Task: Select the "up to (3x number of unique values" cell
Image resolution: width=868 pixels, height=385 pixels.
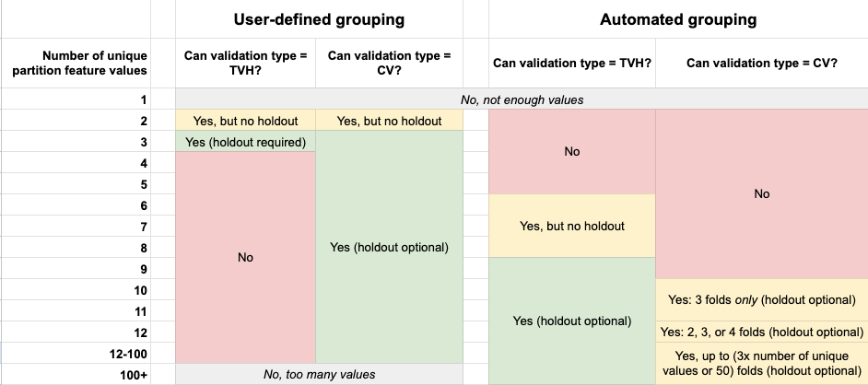Action: click(x=761, y=362)
